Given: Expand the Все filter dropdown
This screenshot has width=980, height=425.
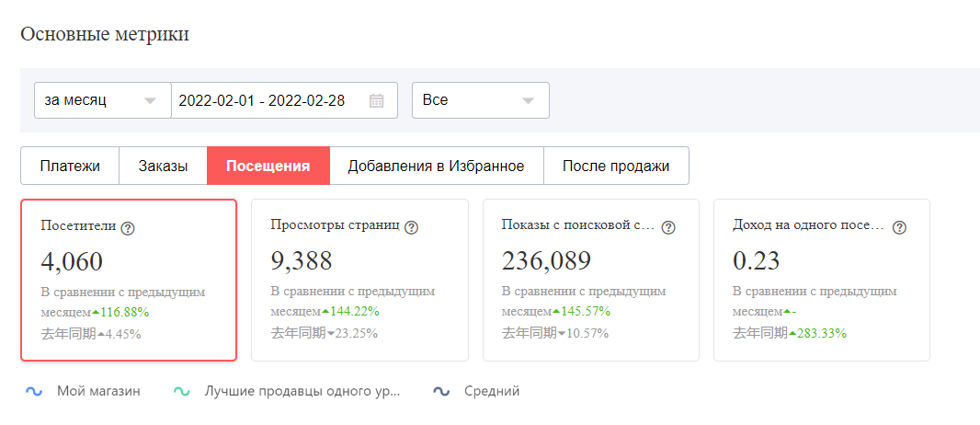Looking at the screenshot, I should 481,100.
